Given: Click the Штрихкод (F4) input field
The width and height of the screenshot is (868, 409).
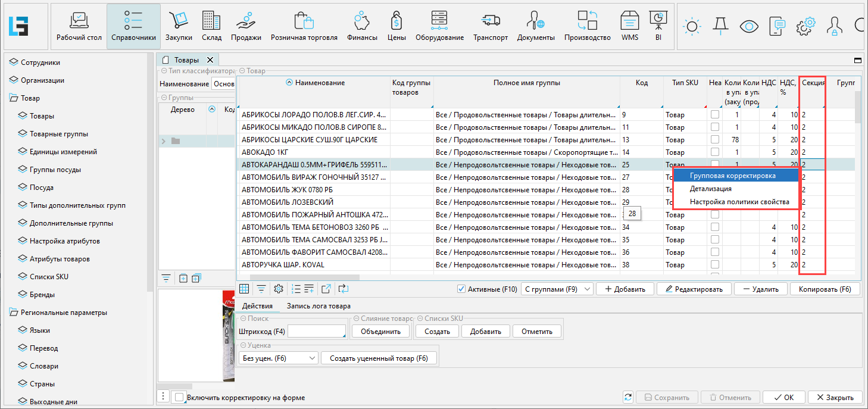Looking at the screenshot, I should click(317, 332).
